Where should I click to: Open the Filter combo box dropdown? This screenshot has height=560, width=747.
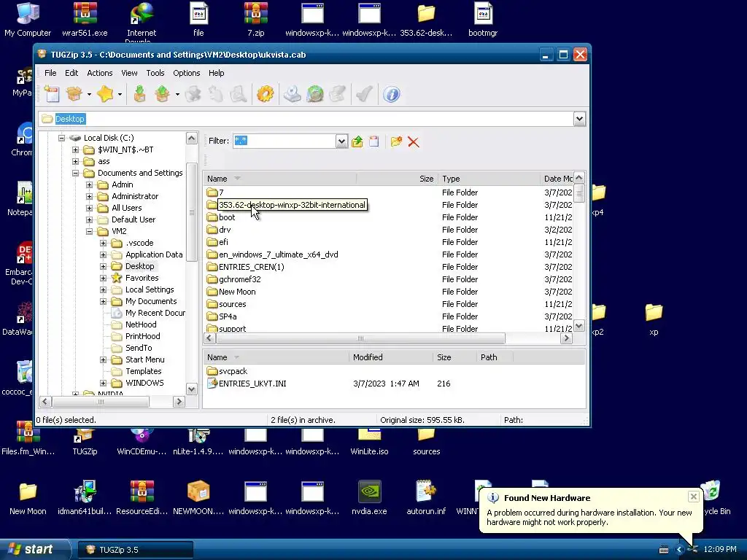341,141
